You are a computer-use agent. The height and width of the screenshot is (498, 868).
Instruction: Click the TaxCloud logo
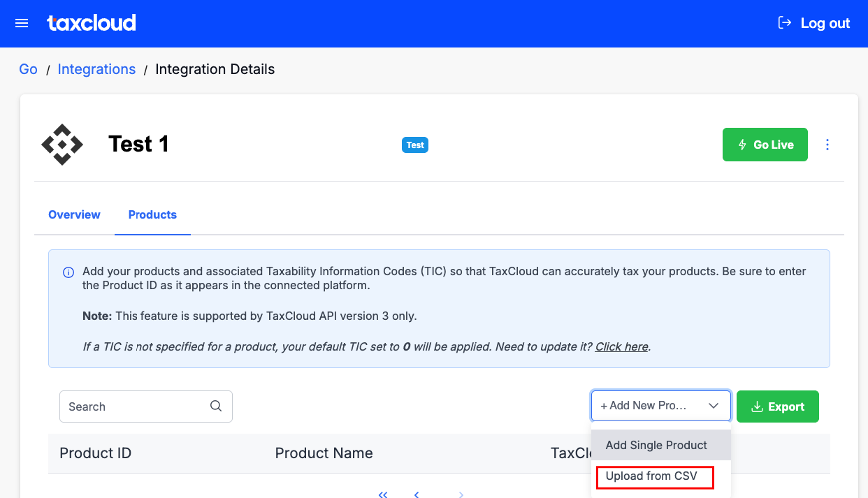coord(92,23)
